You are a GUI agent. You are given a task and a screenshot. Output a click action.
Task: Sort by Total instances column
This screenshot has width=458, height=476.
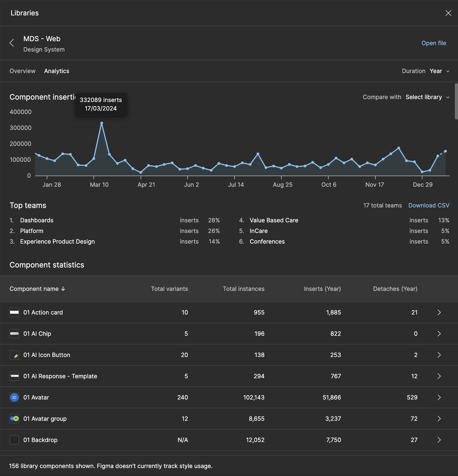tap(244, 289)
